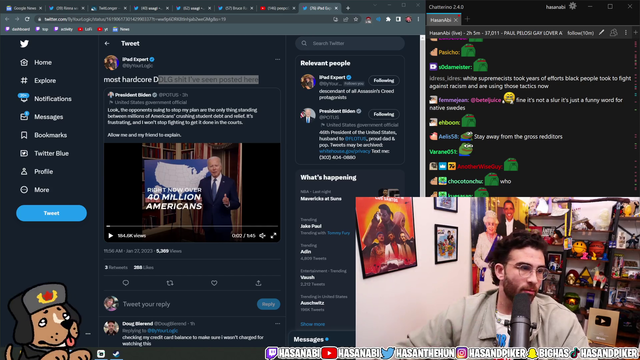Open the Mavericks at Suns trend
The image size is (640, 360).
pyautogui.click(x=321, y=199)
